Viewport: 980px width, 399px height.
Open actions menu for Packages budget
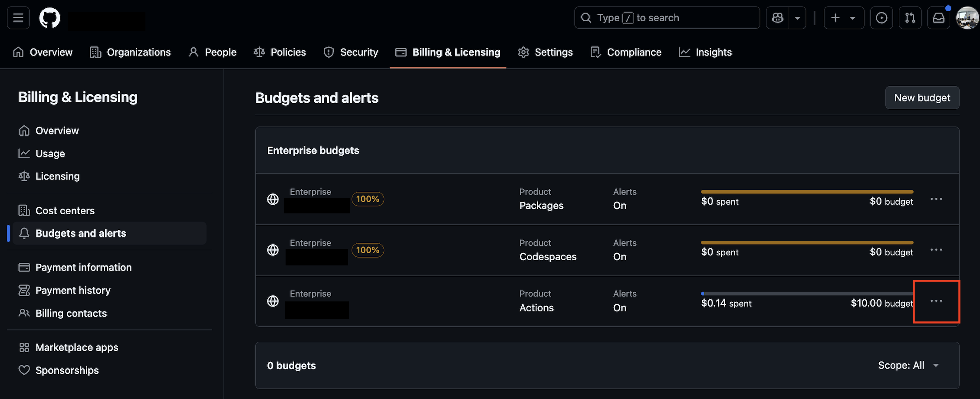tap(936, 199)
